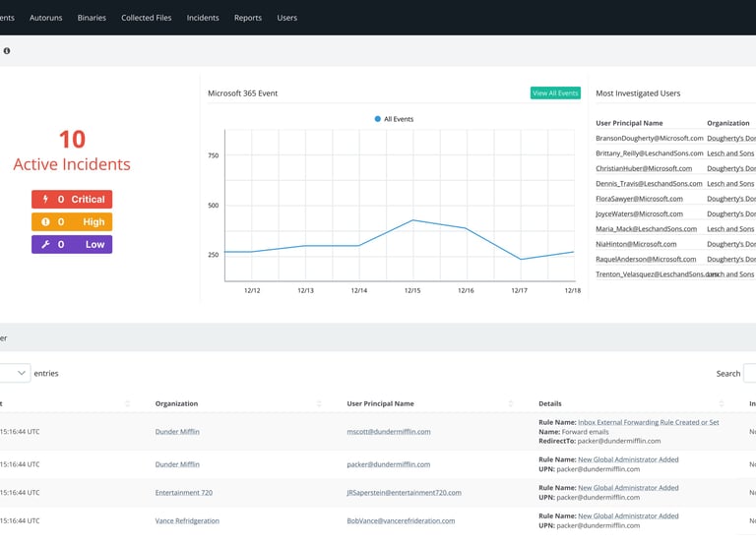Screen dimensions: 756x544
Task: Click the wrench icon on Low badge
Action: tap(45, 244)
